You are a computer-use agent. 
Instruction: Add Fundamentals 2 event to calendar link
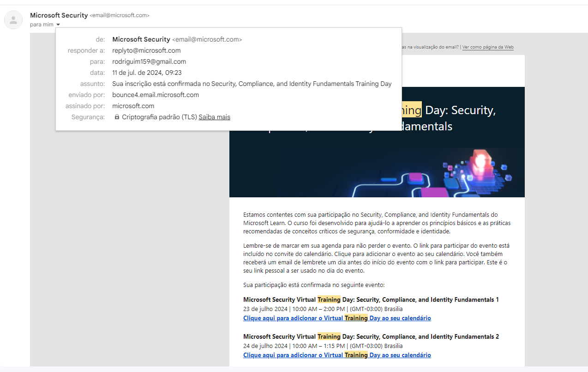point(337,355)
